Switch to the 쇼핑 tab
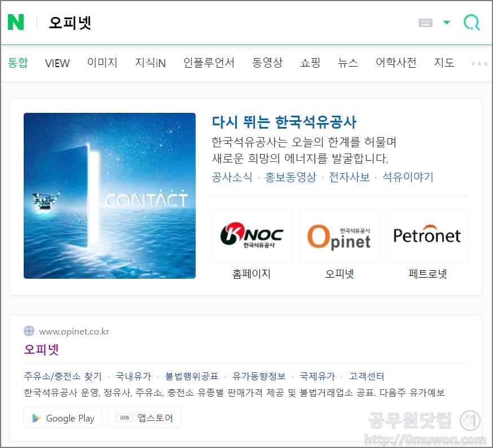This screenshot has width=493, height=448. [x=310, y=63]
